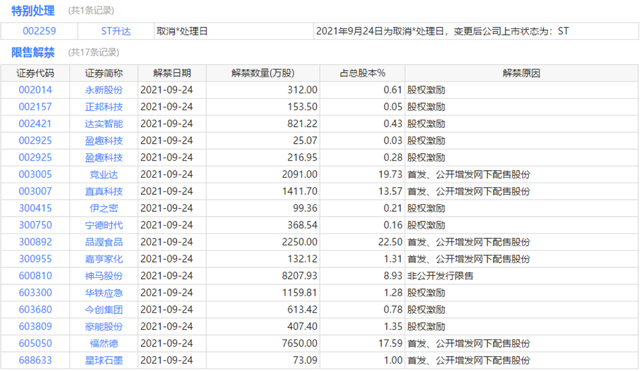Open stock code 003007 link
640x371 pixels.
pos(35,191)
